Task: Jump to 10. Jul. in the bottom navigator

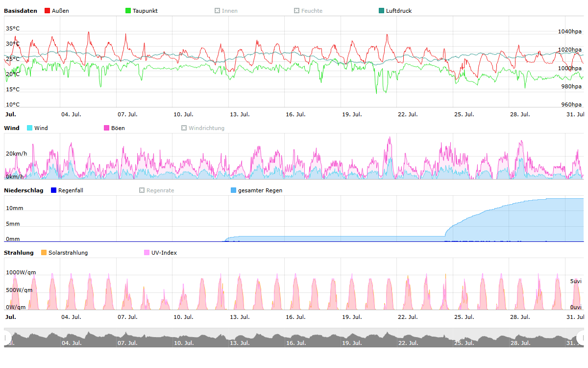Action: tap(184, 342)
